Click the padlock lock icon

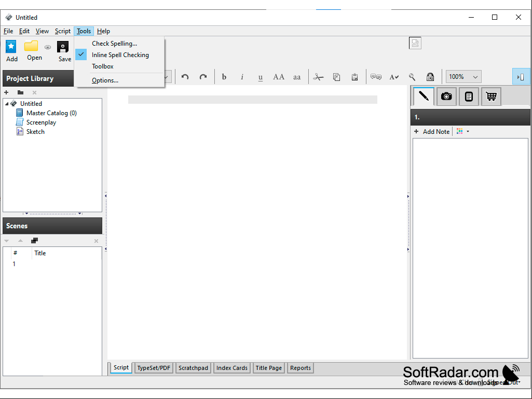(430, 77)
